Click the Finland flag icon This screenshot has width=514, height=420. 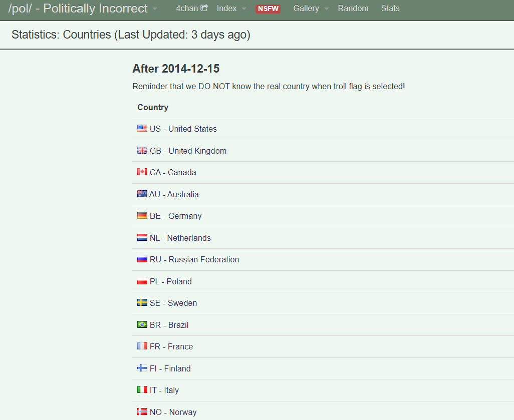pos(142,368)
